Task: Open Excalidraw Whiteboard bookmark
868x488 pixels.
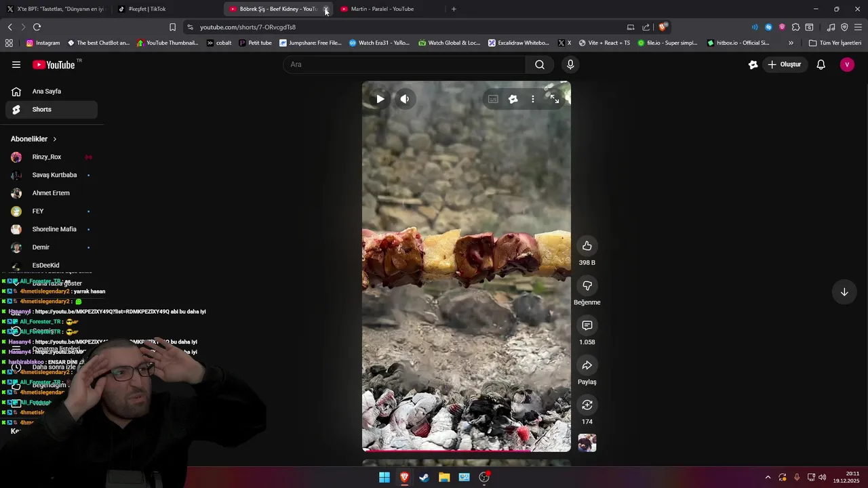Action: 519,43
